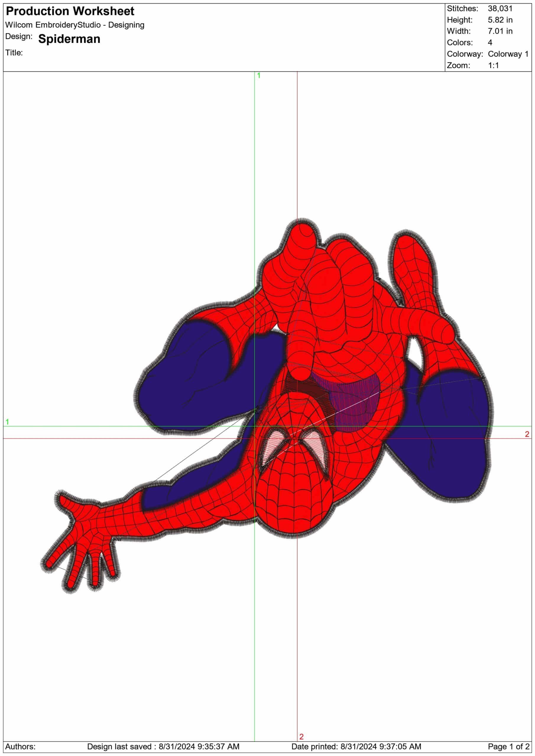Click the Production Worksheet heading
The image size is (535, 756).
pyautogui.click(x=70, y=12)
